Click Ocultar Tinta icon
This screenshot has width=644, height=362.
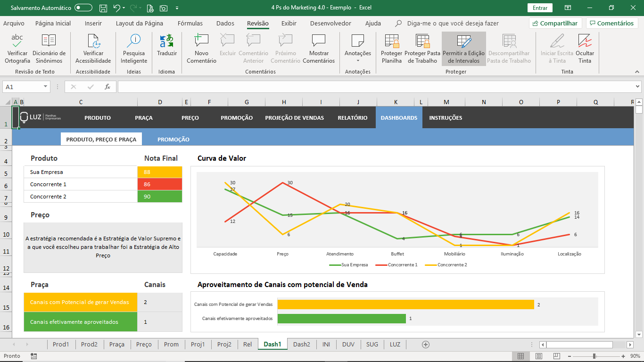coord(585,49)
